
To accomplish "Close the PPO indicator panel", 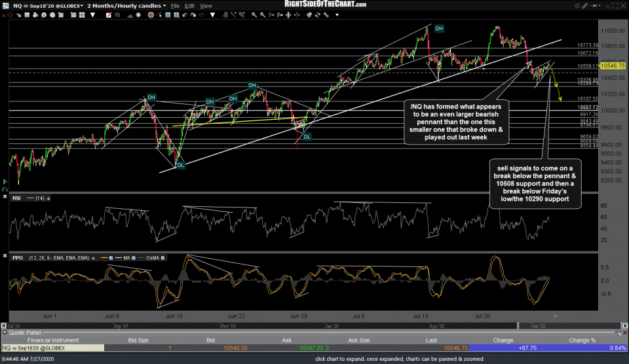I will (5, 255).
